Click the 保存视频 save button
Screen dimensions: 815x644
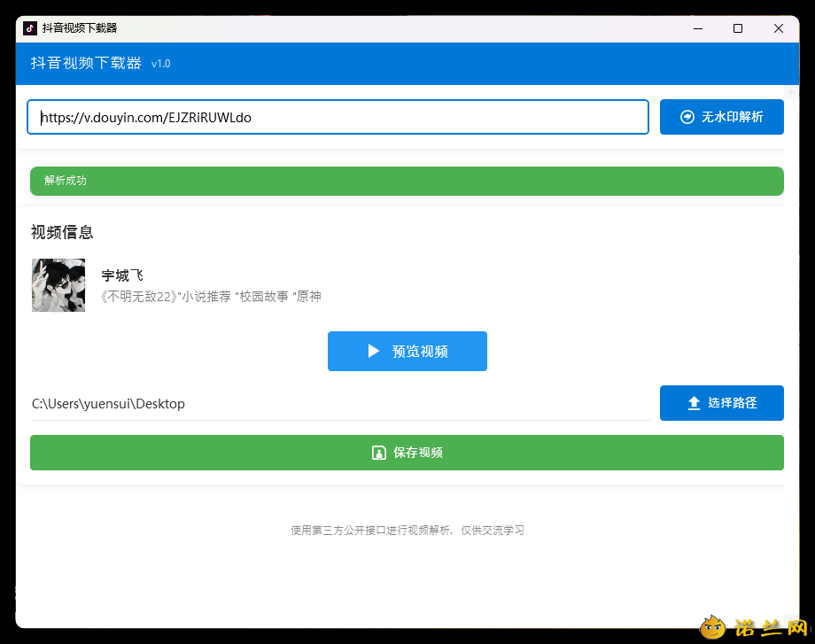coord(407,453)
